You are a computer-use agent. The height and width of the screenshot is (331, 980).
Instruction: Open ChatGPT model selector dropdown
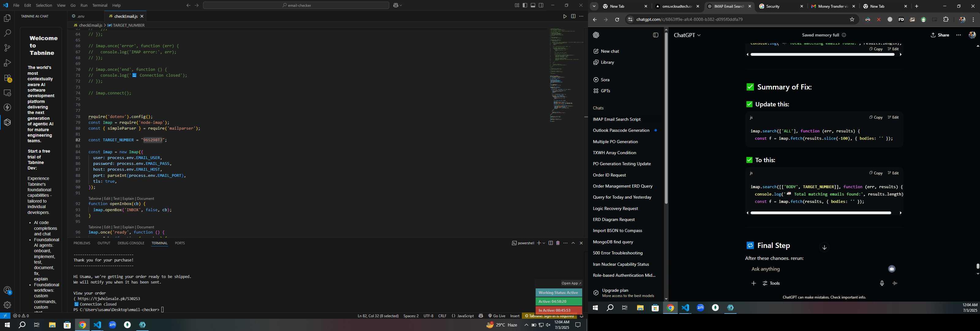click(687, 35)
